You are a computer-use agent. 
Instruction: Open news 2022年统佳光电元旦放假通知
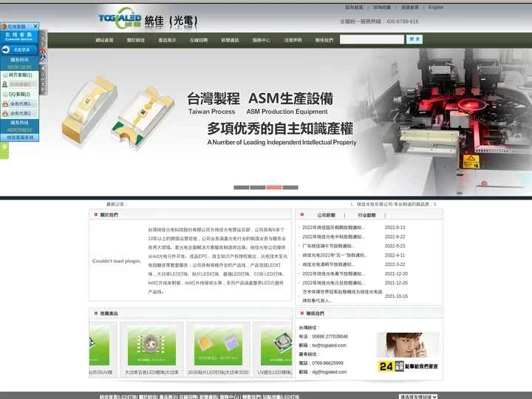(x=333, y=282)
